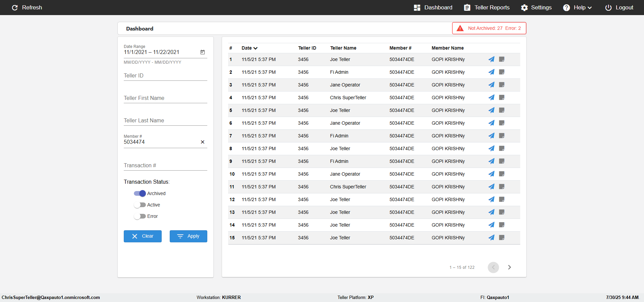The height and width of the screenshot is (302, 644).
Task: Enable the Active status switch
Action: coord(140,205)
